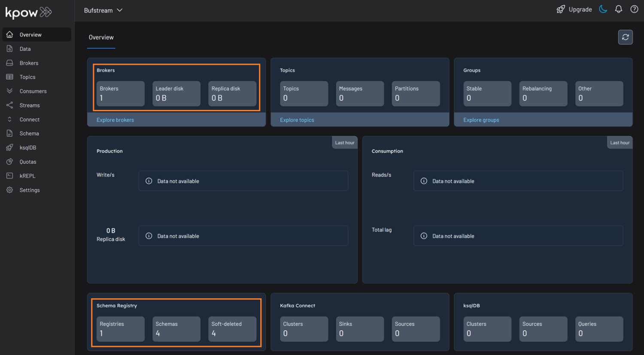Open Consumption panel's Last hour selector
The image size is (644, 355).
pos(620,142)
